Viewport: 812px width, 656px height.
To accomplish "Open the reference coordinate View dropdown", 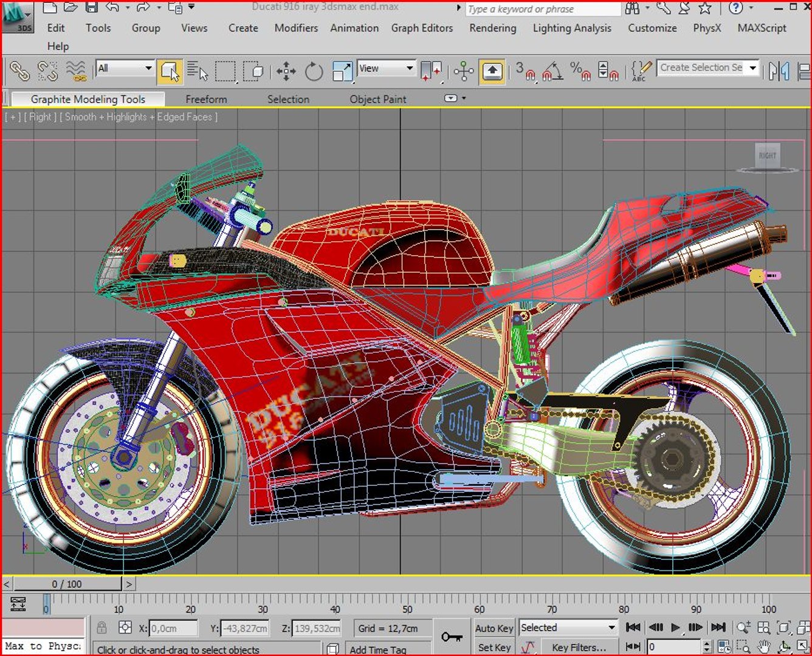I will point(386,68).
